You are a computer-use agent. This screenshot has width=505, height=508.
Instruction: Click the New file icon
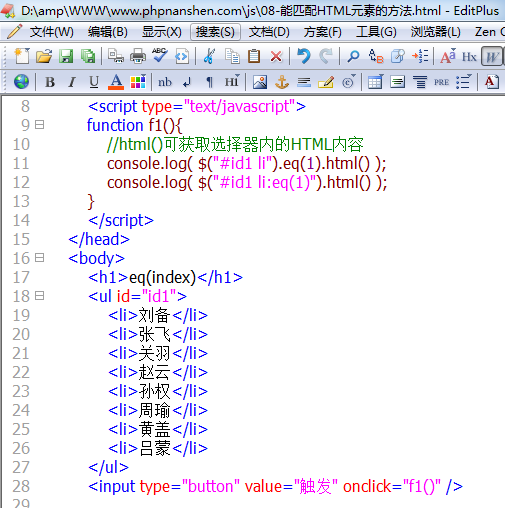coord(22,56)
